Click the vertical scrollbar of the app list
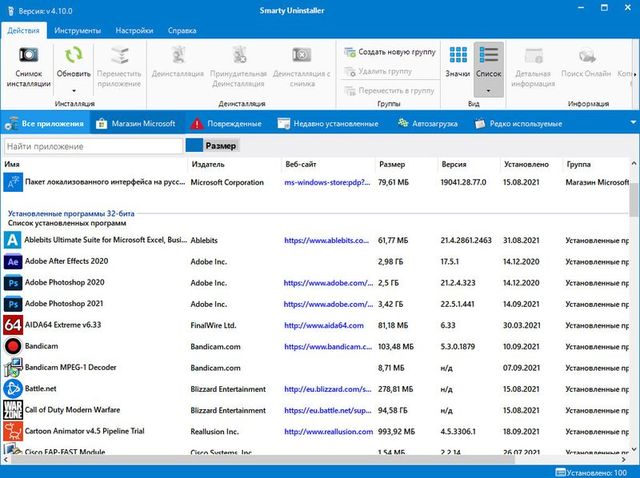Screen dimensions: 640x478 (x=634, y=300)
